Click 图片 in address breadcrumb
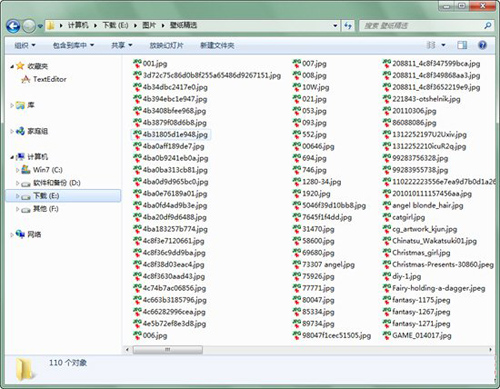The image size is (500, 389). click(x=149, y=25)
